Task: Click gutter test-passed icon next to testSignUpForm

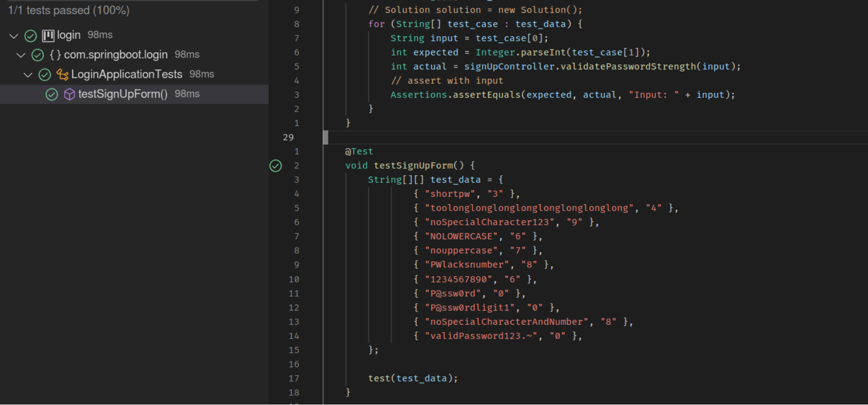Action: pos(276,166)
